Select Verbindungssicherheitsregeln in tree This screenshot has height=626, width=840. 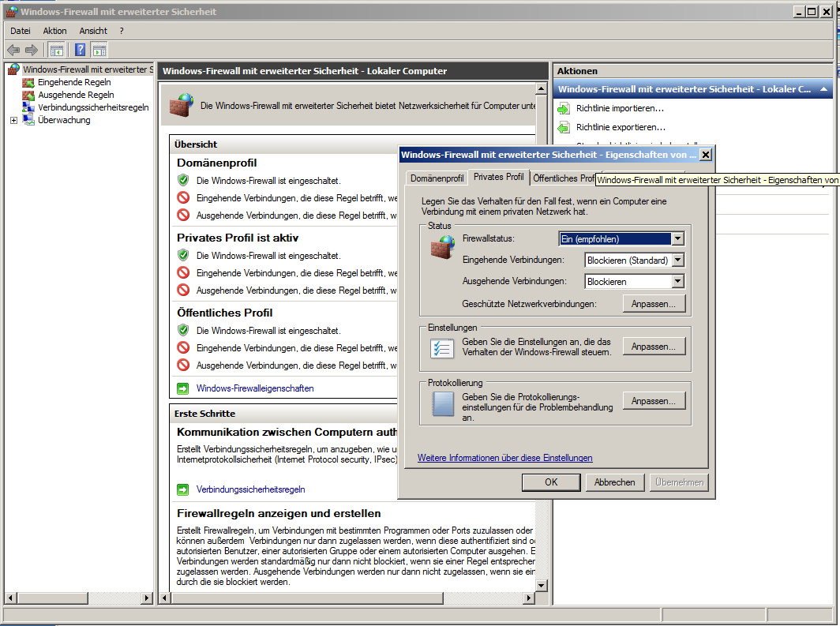point(93,107)
